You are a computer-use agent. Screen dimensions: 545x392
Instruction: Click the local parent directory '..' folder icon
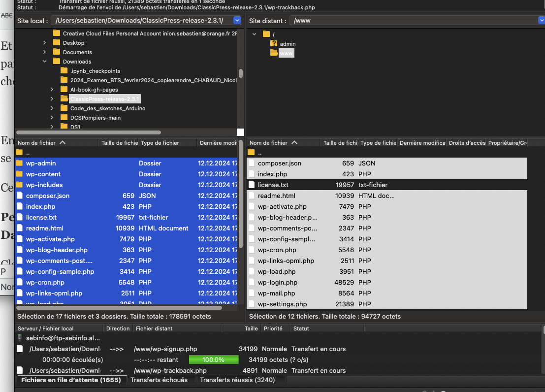20,153
